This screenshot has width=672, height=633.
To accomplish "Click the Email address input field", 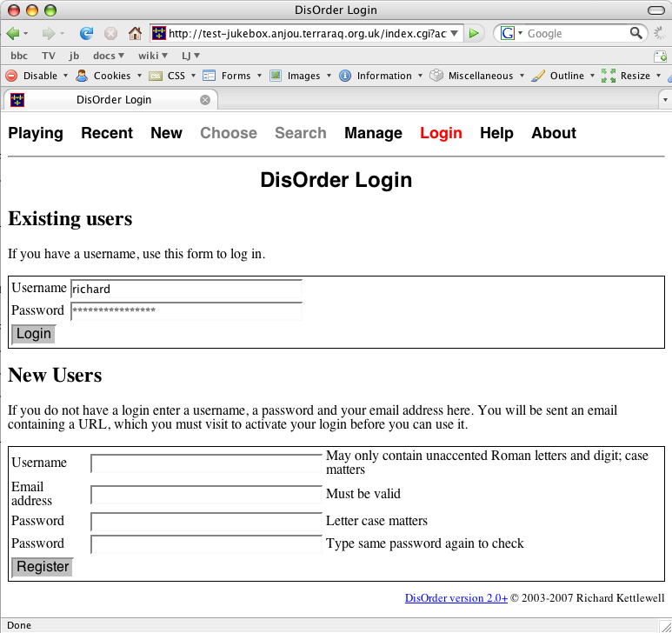I will [206, 495].
